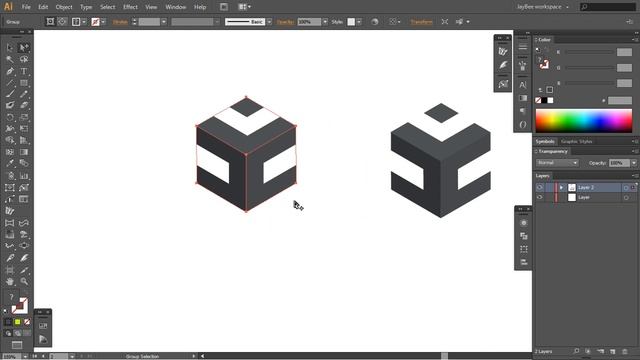Select the Type tool

coord(24,71)
